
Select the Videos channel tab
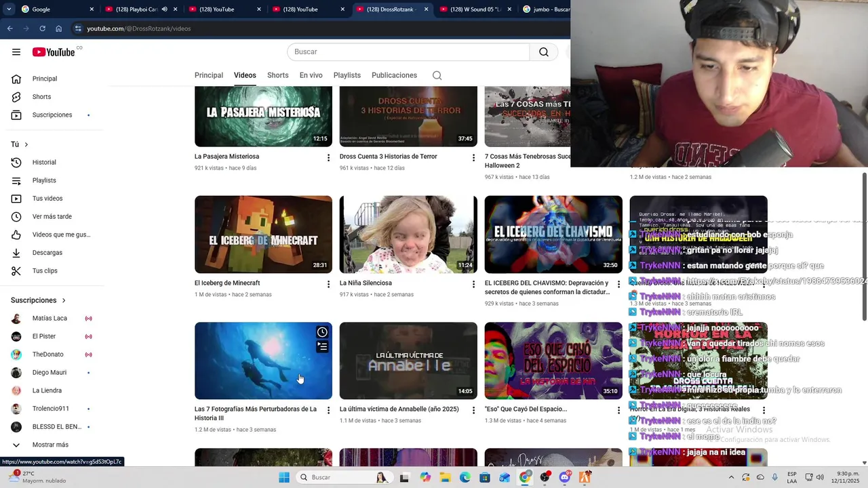(245, 75)
